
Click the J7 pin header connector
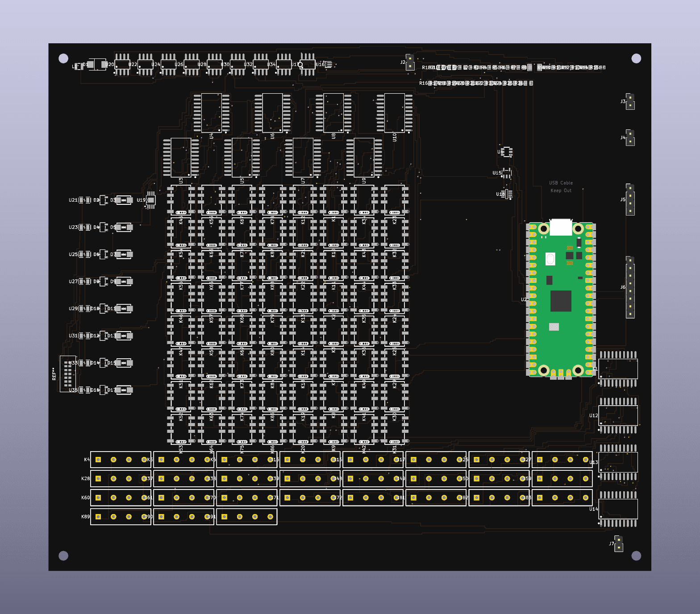(x=619, y=543)
